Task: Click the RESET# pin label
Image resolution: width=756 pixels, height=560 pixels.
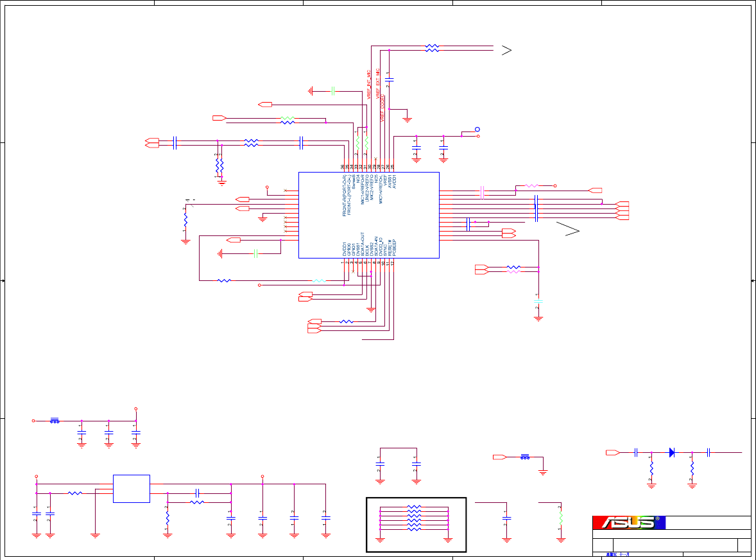Action: 390,248
